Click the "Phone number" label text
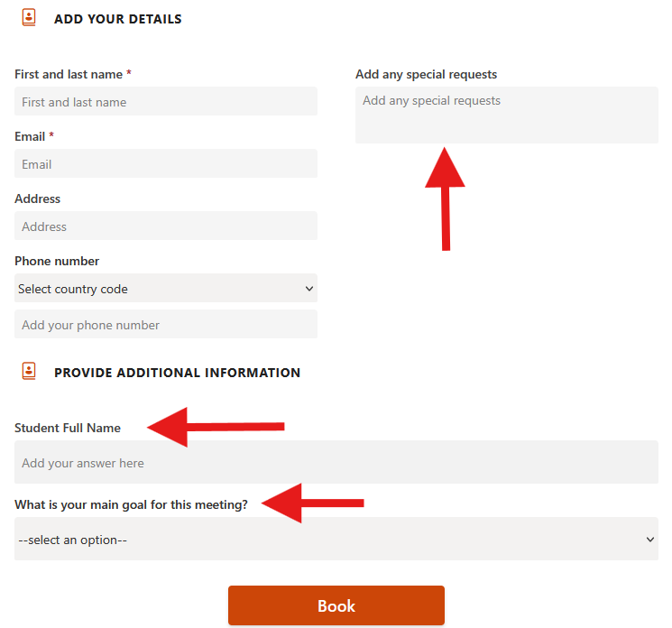Screen dimensions: 672x628 click(57, 262)
